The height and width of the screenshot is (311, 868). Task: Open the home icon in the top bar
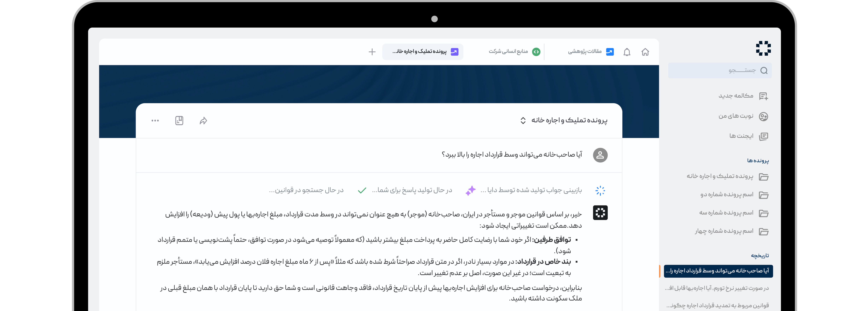645,52
